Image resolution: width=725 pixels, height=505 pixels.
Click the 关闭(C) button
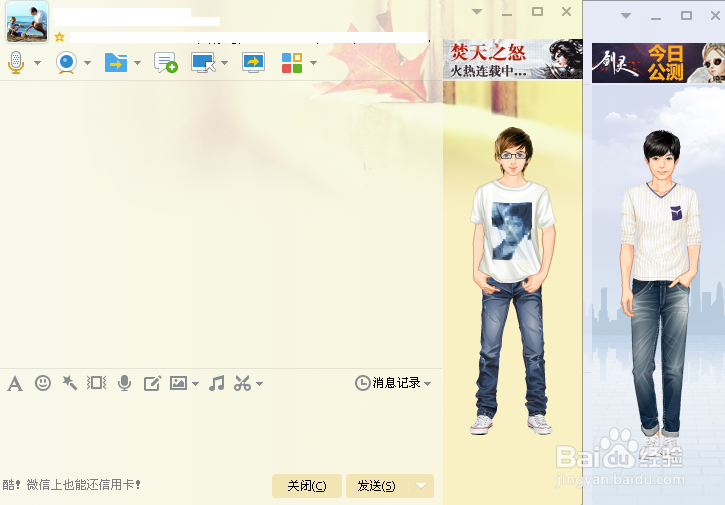click(x=307, y=486)
